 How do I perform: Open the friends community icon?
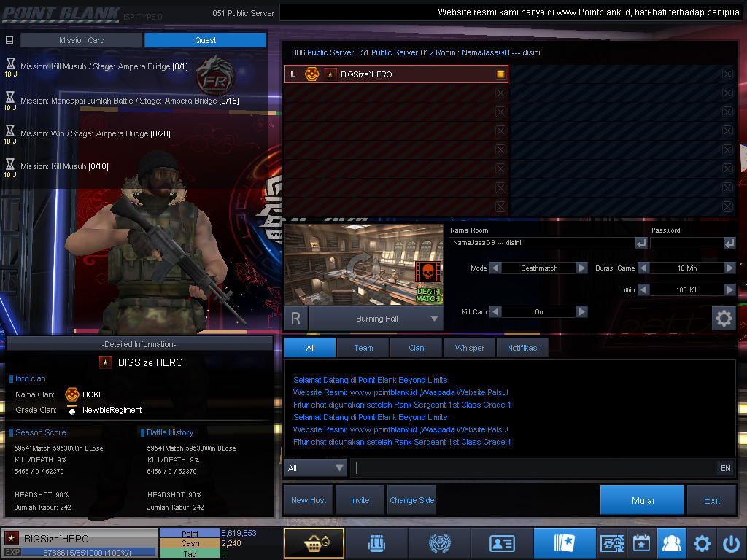671,543
